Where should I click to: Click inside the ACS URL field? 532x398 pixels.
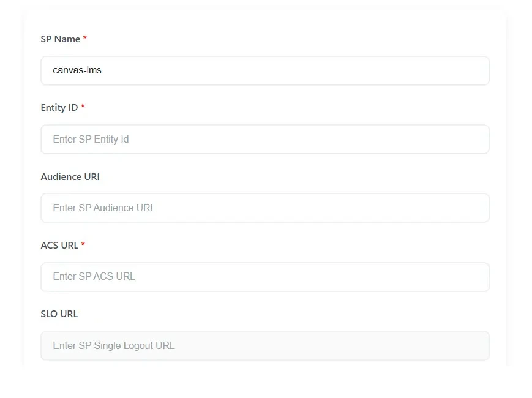[x=264, y=277]
